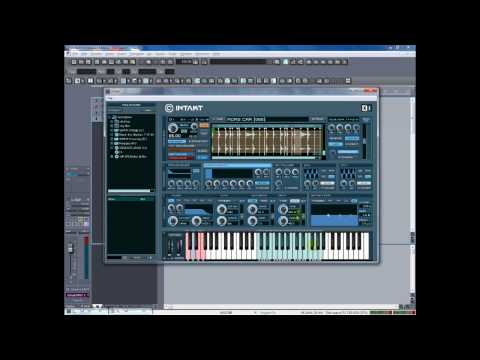Click the red bar under the large knob

coord(180,158)
